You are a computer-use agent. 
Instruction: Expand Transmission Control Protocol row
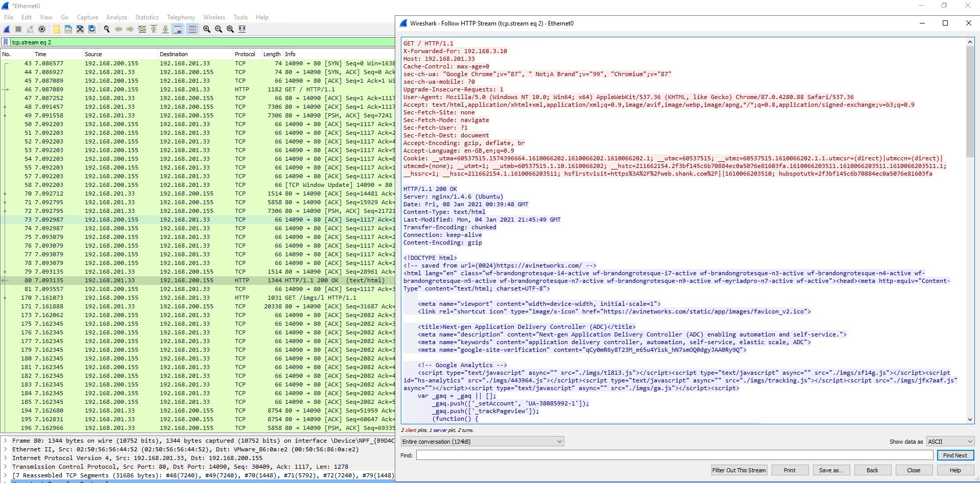coord(6,467)
